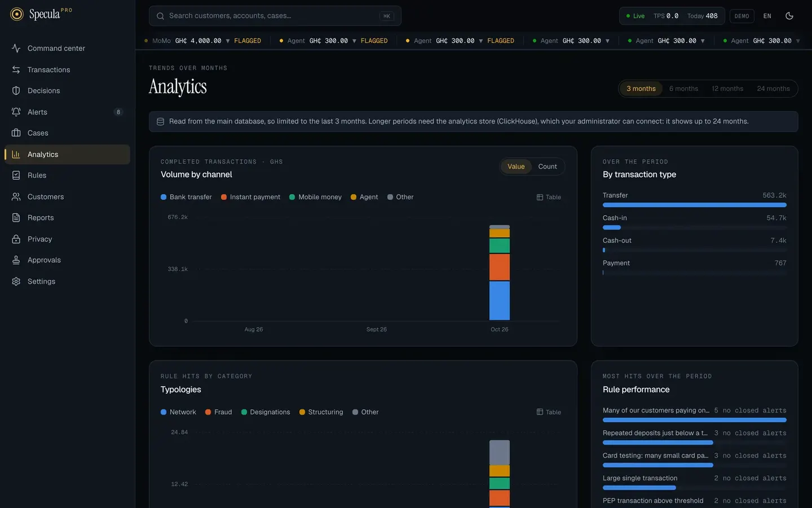The image size is (812, 508).
Task: Toggle the Bank transfer legend series
Action: point(186,197)
